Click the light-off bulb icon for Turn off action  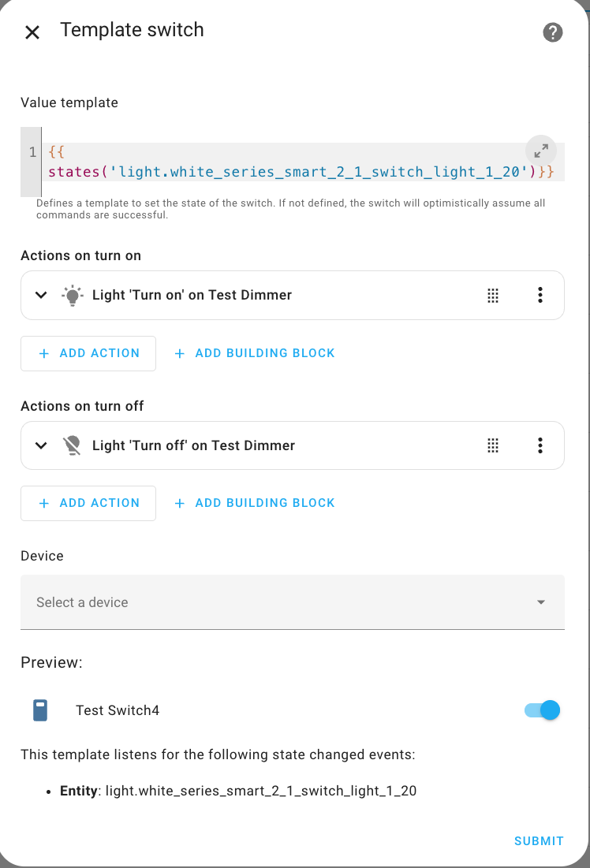point(72,445)
